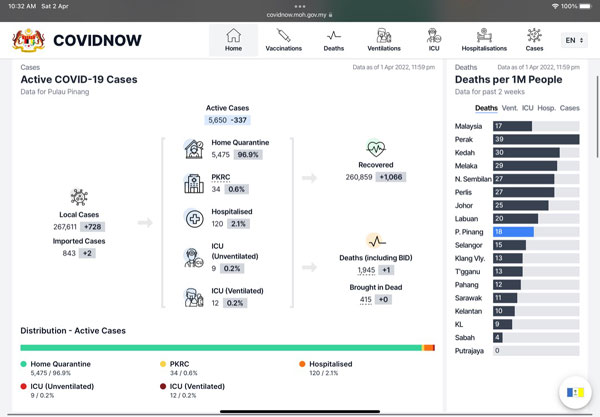Click the ICU (Unventilated) patient icon
Viewport: 600px width, 417px height.
[x=194, y=257]
